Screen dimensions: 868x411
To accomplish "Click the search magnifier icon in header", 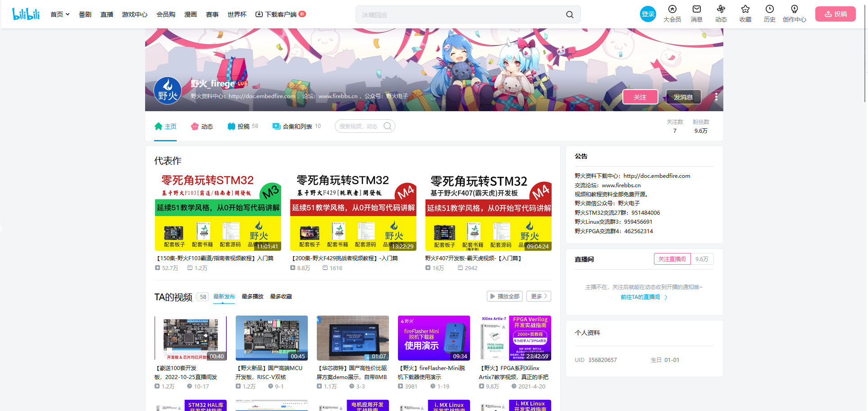I will pos(570,14).
